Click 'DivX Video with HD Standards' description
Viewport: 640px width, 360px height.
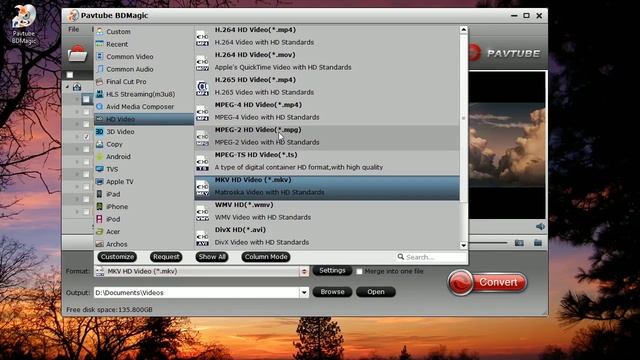coord(262,242)
